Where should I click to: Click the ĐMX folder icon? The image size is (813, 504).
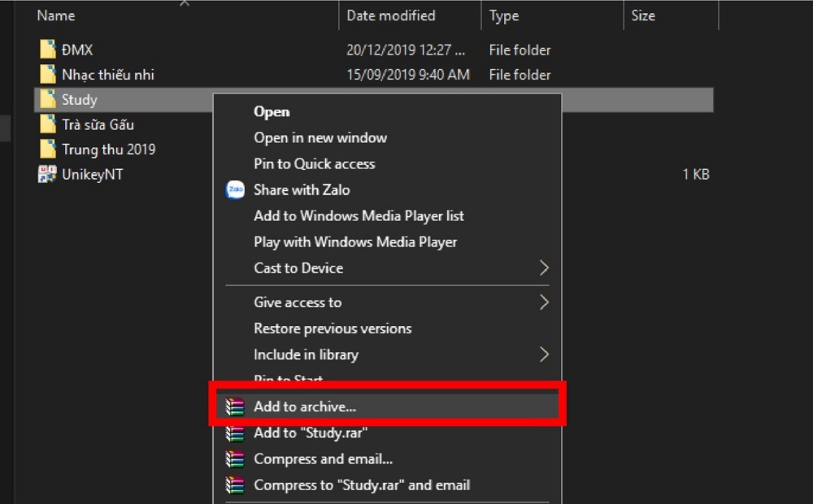(48, 50)
